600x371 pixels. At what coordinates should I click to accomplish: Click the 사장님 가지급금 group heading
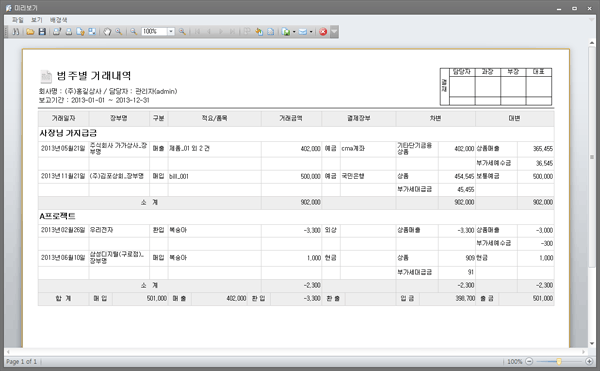pos(68,133)
